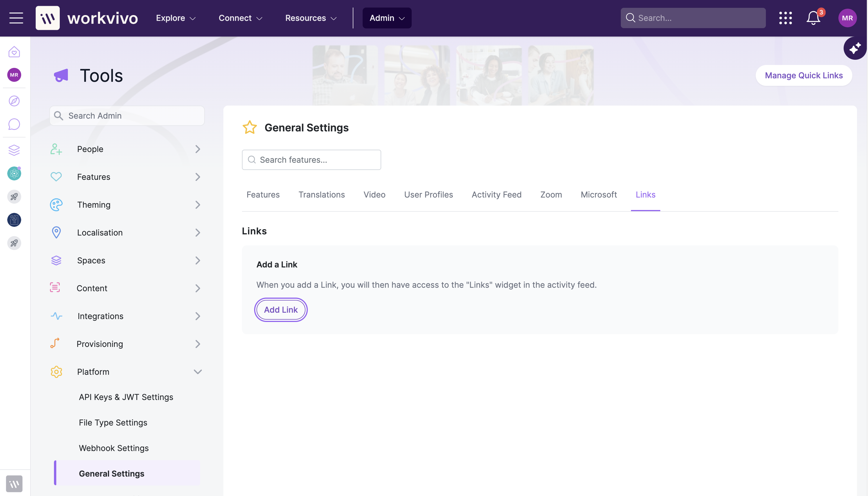This screenshot has width=868, height=496.
Task: Focus the top bar Search field
Action: [693, 18]
